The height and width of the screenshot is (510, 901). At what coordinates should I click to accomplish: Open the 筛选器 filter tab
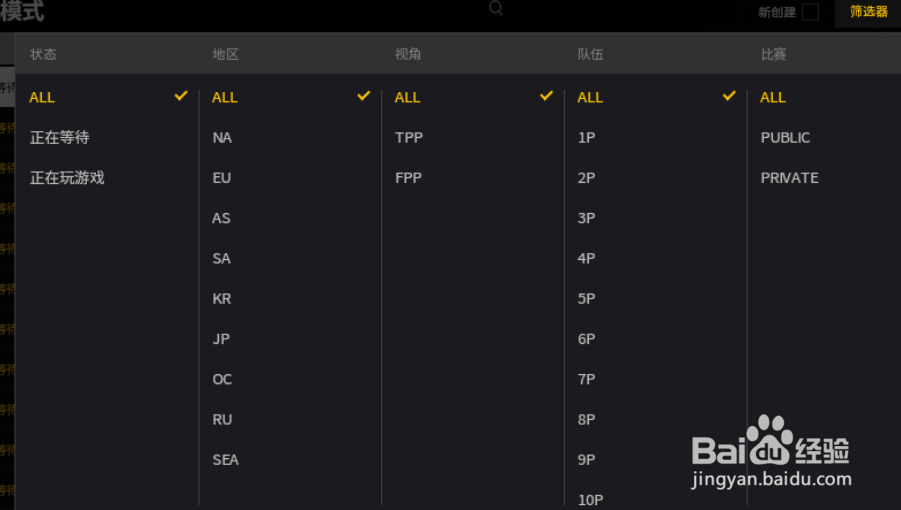[868, 12]
